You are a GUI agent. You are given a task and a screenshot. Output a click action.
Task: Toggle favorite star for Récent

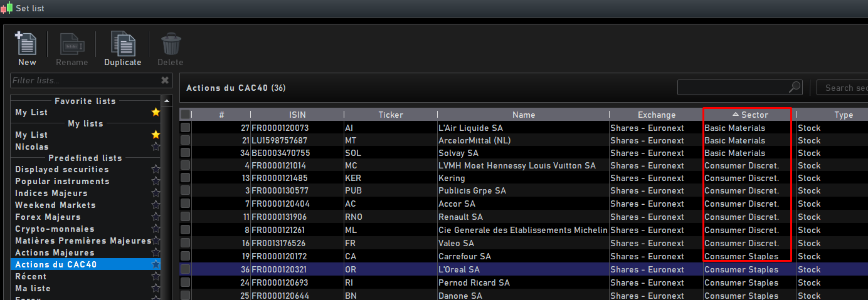[156, 277]
